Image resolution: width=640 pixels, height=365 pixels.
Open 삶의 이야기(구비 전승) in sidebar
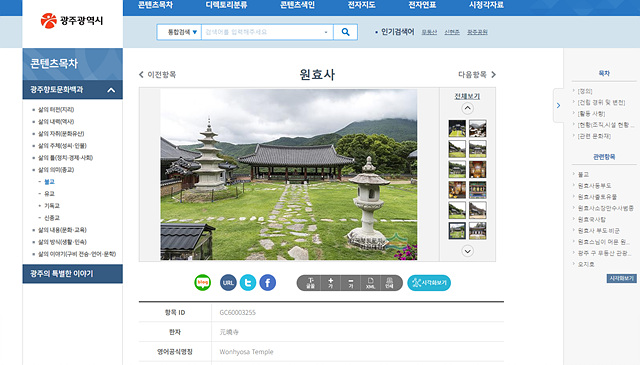(x=77, y=254)
